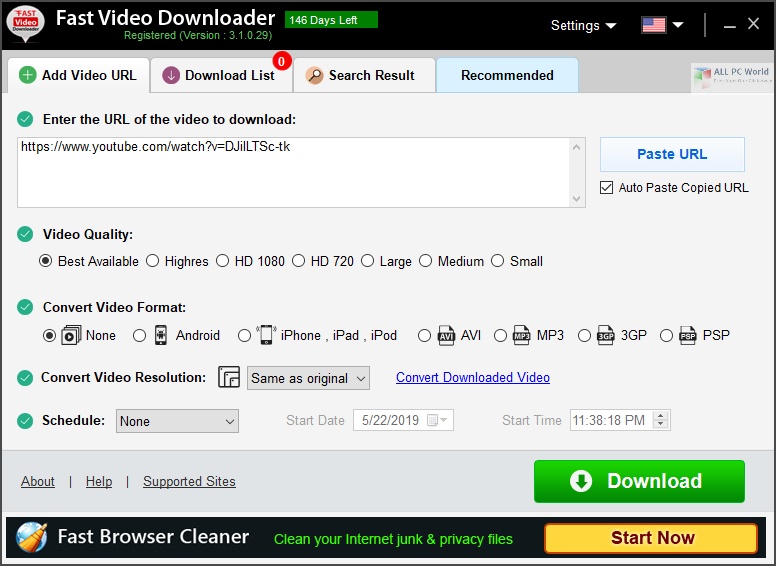Switch to the Download List tab
Viewport: 776px width, 566px height.
[x=221, y=75]
